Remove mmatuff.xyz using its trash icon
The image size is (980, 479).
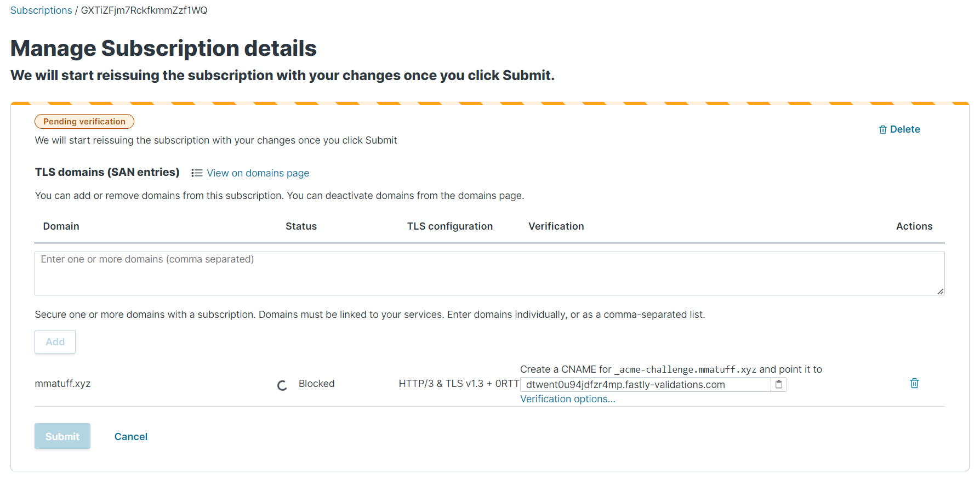pos(914,384)
